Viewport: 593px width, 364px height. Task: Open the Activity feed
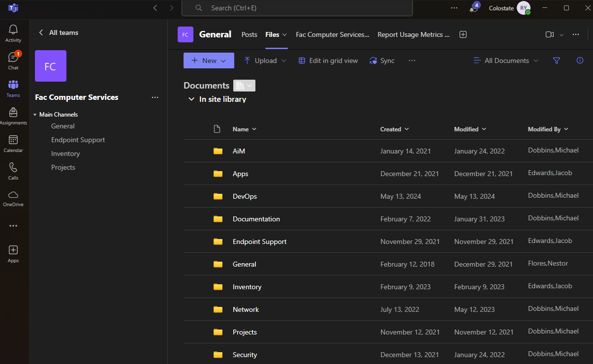[13, 33]
